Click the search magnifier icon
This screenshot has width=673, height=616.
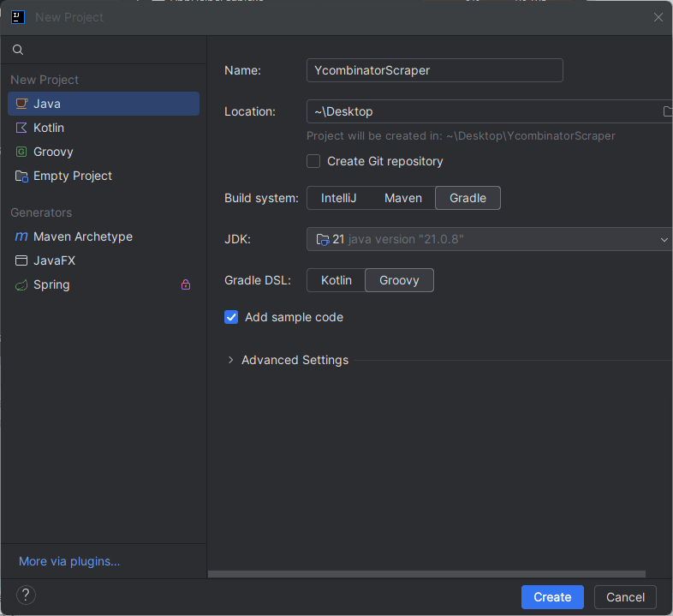click(18, 50)
